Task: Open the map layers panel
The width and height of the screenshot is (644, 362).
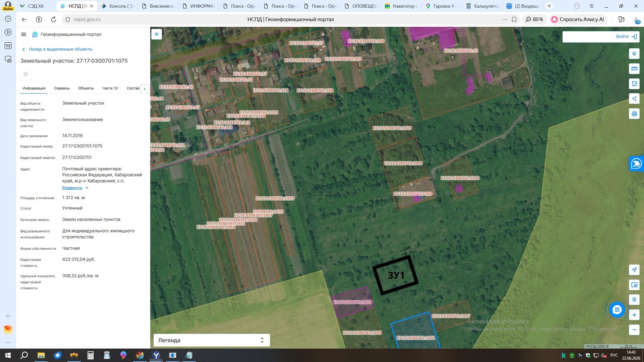Action: (x=634, y=53)
